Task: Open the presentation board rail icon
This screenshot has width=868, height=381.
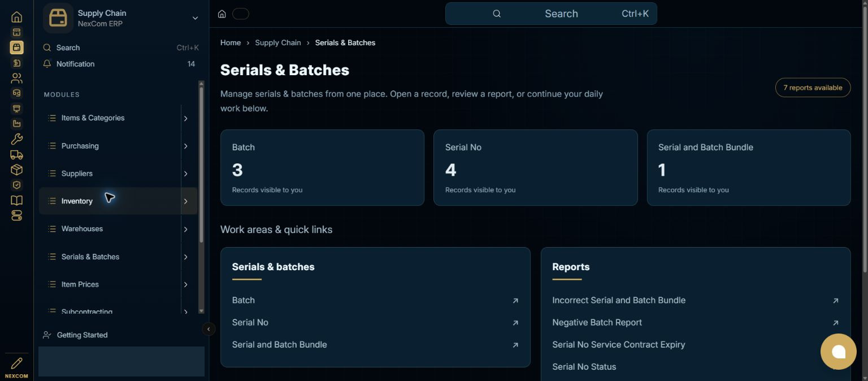Action: click(x=16, y=109)
